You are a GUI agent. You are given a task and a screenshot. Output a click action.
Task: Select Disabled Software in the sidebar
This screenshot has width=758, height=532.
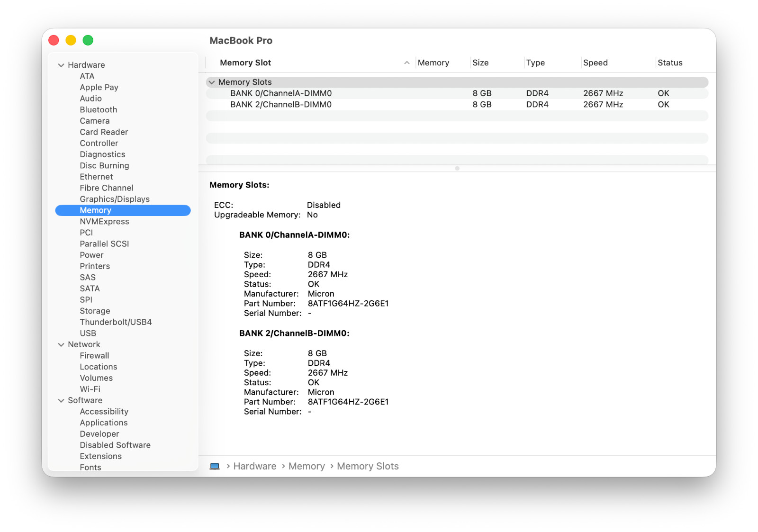coord(115,445)
